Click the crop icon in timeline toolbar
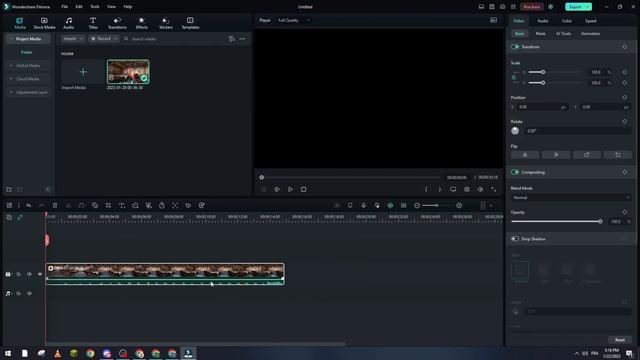 [108, 206]
